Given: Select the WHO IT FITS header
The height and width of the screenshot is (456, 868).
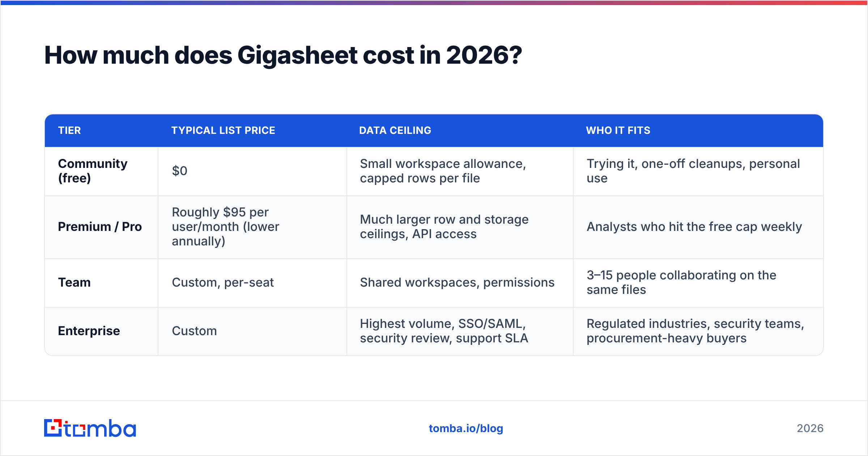Looking at the screenshot, I should point(618,130).
